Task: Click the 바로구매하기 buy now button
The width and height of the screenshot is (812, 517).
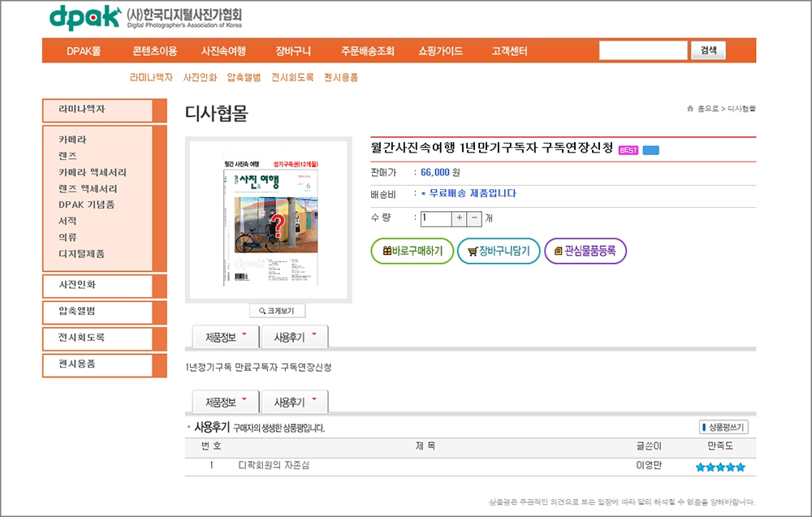Action: tap(412, 251)
